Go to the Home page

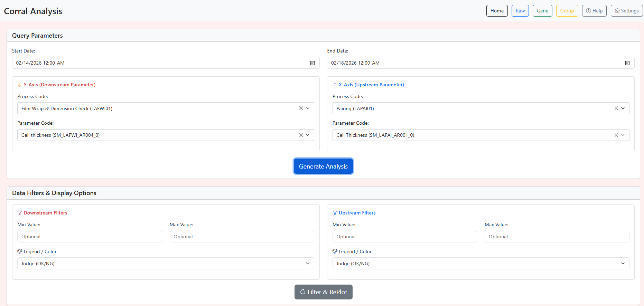click(497, 11)
